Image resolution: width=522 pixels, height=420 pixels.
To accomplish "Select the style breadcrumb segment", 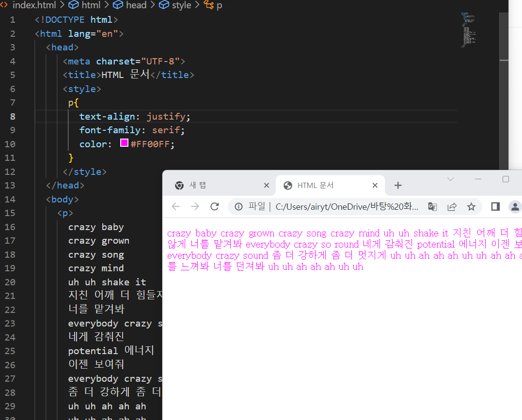I will pyautogui.click(x=181, y=5).
